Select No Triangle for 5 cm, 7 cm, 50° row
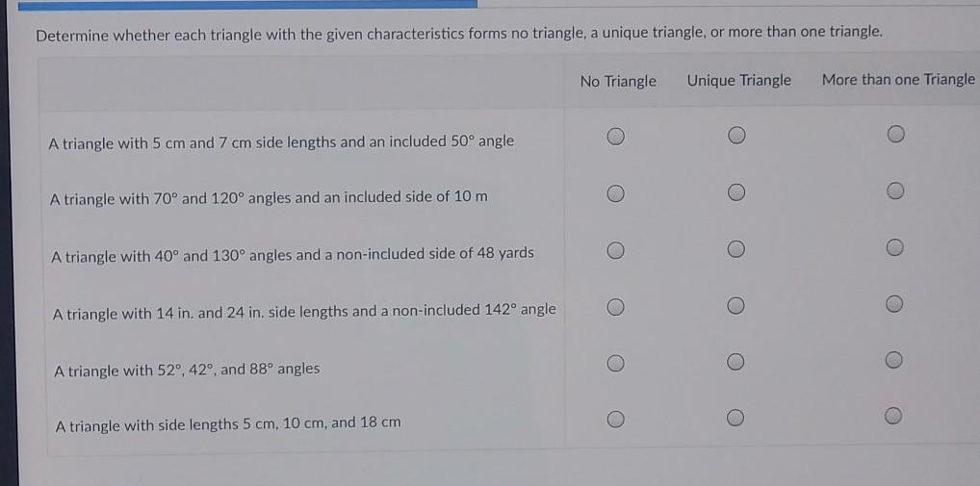The width and height of the screenshot is (980, 486). click(x=617, y=135)
